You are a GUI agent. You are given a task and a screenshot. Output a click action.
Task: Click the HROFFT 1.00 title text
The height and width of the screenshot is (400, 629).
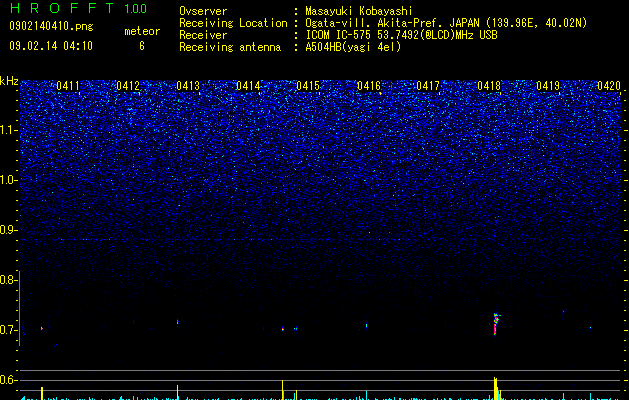78,8
